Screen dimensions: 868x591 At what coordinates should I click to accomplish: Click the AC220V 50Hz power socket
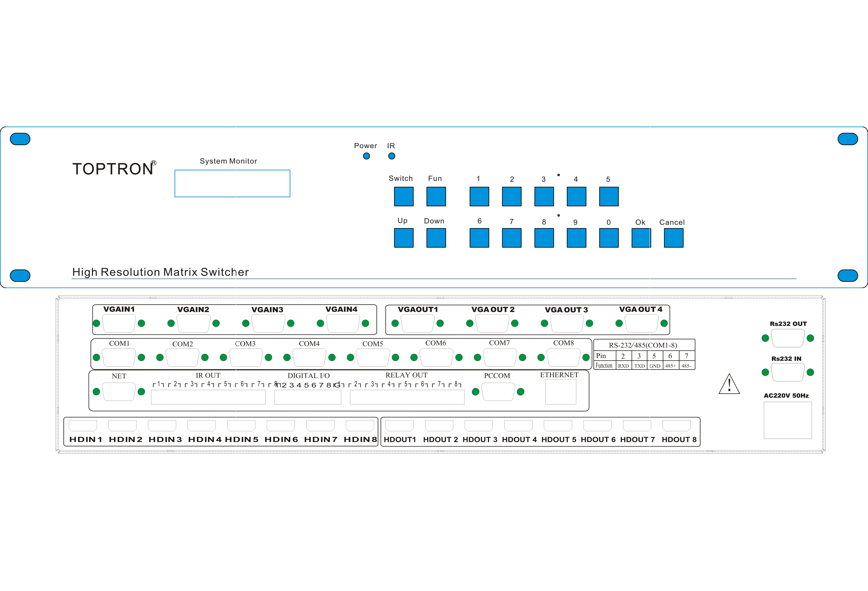click(788, 420)
